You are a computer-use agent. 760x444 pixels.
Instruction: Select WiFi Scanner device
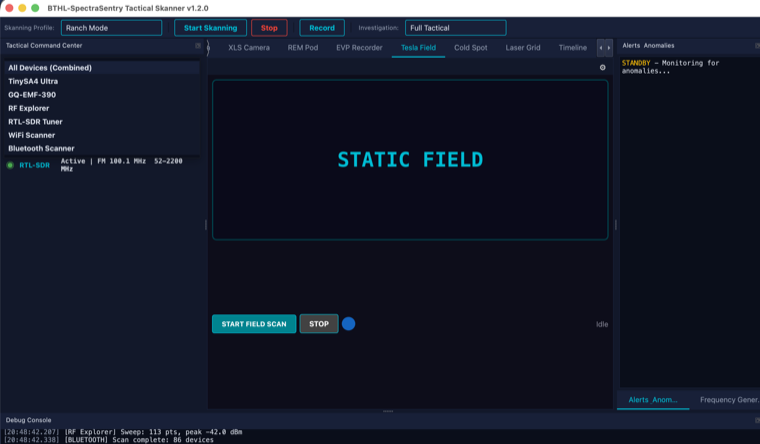[x=102, y=135]
